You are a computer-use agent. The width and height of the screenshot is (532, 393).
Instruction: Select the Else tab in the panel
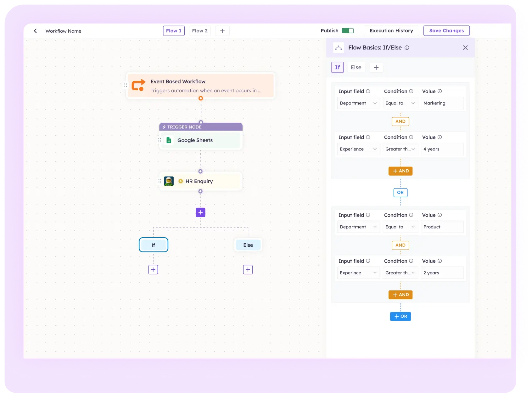point(356,67)
